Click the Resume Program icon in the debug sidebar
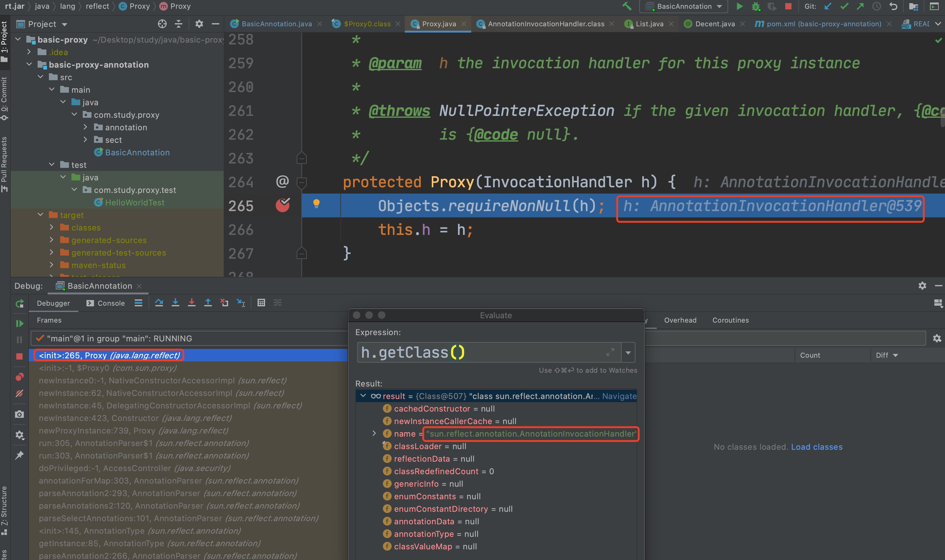945x560 pixels. pos(20,324)
